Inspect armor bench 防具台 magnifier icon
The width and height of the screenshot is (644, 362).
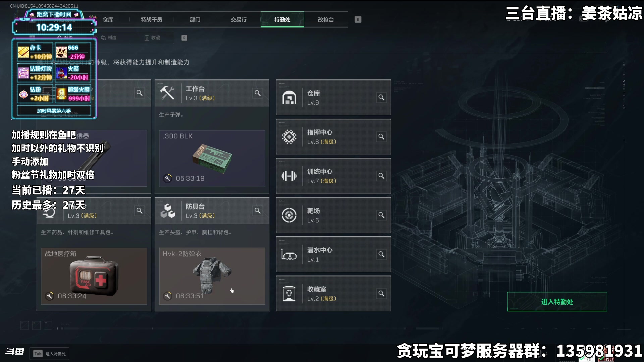(x=258, y=210)
